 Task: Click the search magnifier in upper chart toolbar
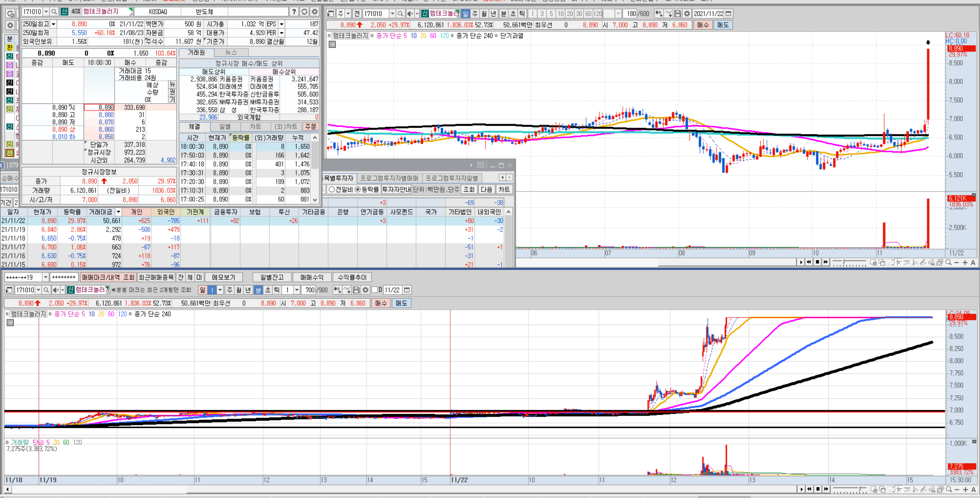400,14
